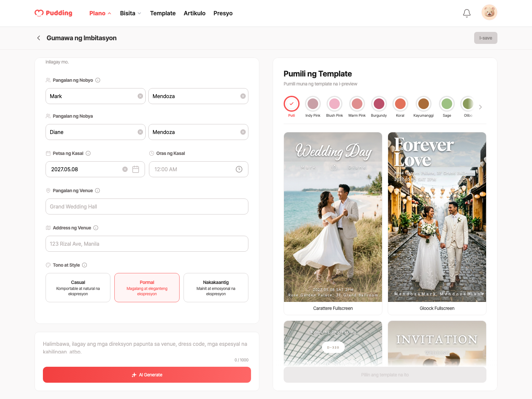The width and height of the screenshot is (532, 399).
Task: Show info for Tono at Style
Action: (x=84, y=265)
